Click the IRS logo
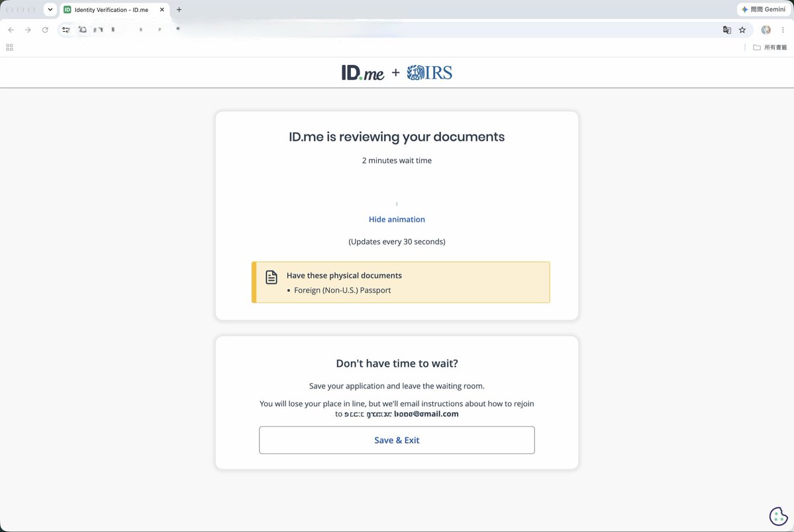This screenshot has width=794, height=532. click(x=429, y=73)
